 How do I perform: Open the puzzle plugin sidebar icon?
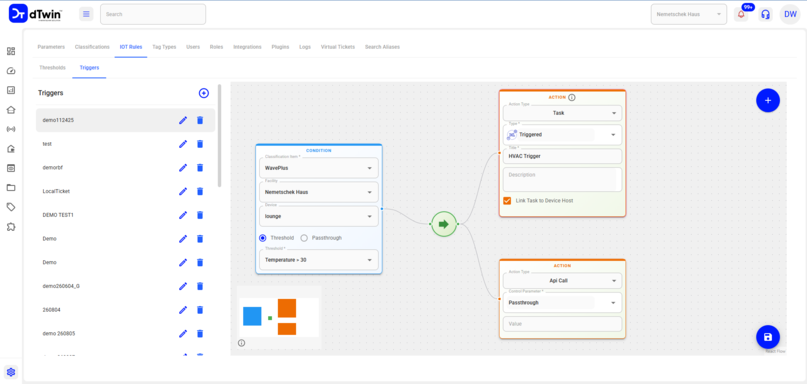tap(11, 226)
